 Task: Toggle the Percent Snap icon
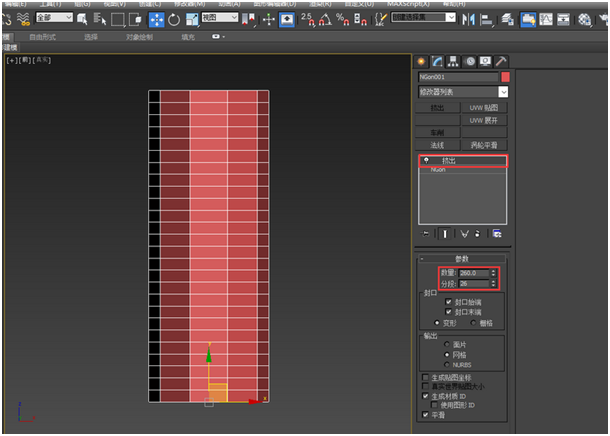coord(343,19)
